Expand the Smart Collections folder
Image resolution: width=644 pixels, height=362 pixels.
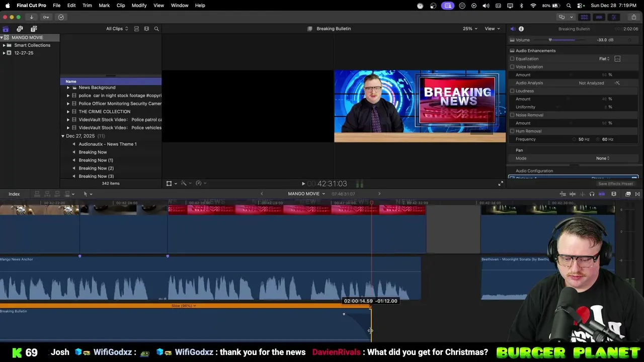click(x=4, y=45)
